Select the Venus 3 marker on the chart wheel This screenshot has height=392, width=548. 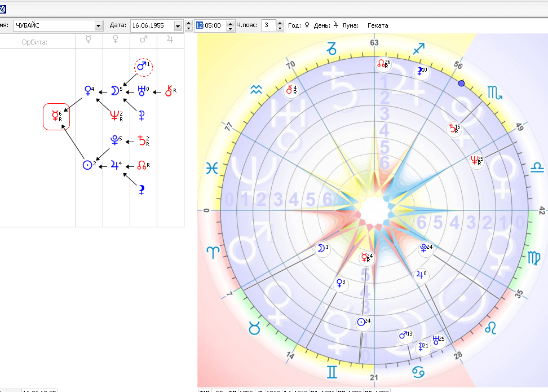coord(341,283)
